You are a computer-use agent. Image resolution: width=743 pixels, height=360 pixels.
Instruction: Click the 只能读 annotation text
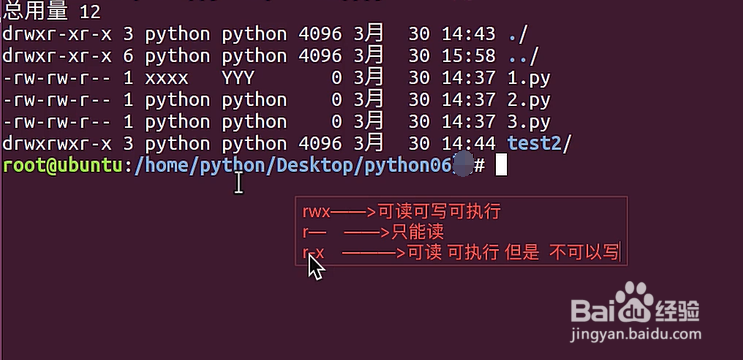pyautogui.click(x=417, y=232)
